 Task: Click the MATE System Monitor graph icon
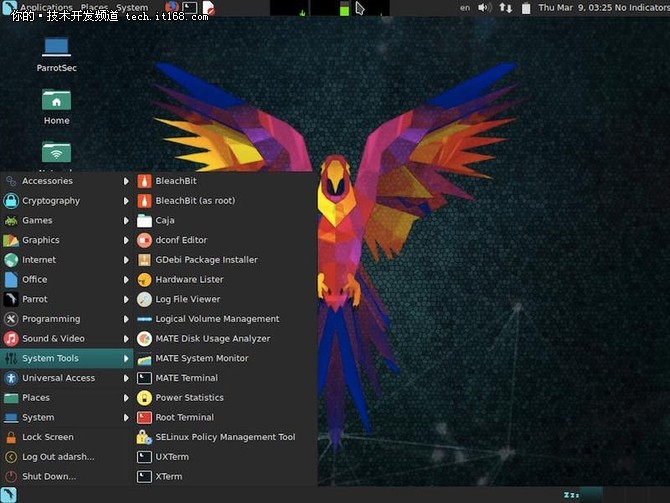pyautogui.click(x=144, y=359)
